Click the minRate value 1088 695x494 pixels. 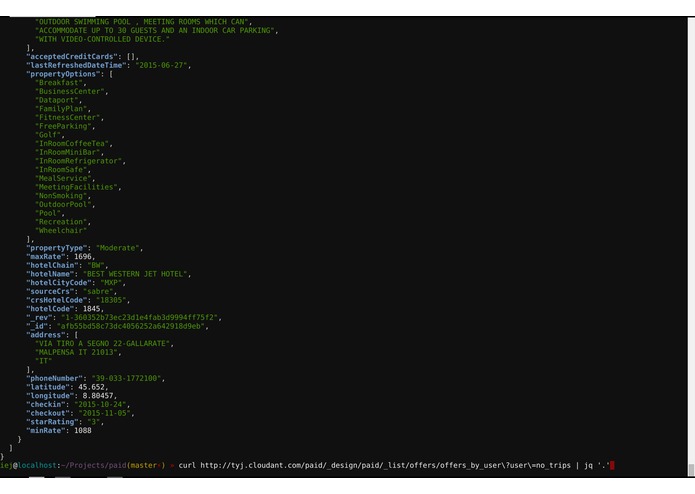coord(82,430)
